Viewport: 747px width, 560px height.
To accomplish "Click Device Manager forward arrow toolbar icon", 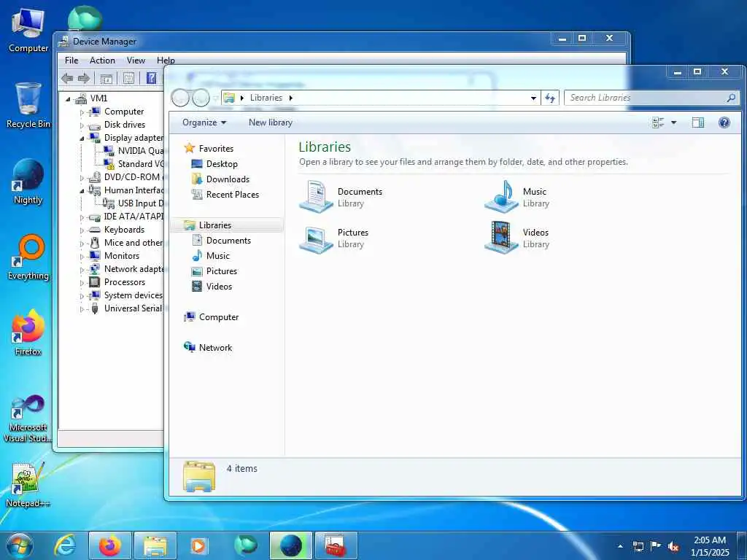I will [x=84, y=78].
